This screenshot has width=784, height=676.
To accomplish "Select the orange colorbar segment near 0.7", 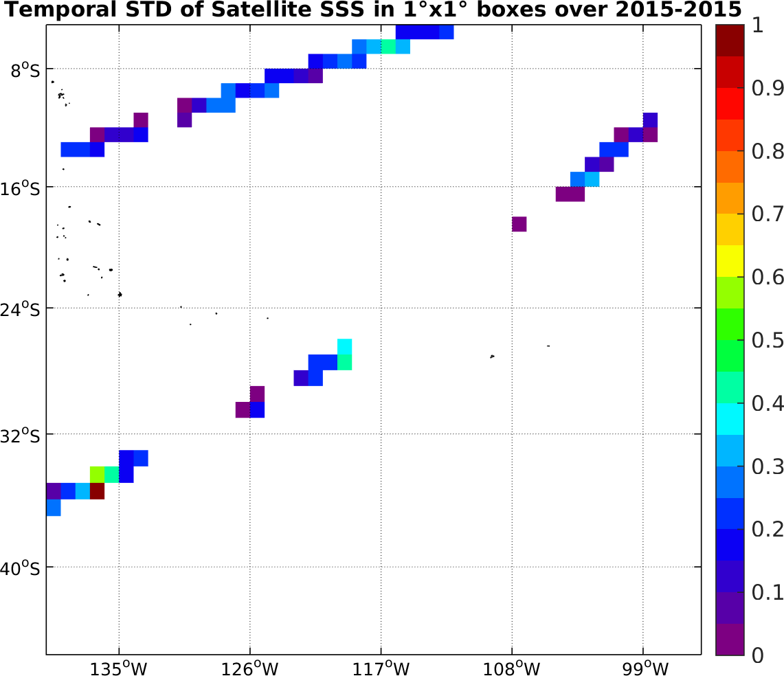I will tap(730, 198).
